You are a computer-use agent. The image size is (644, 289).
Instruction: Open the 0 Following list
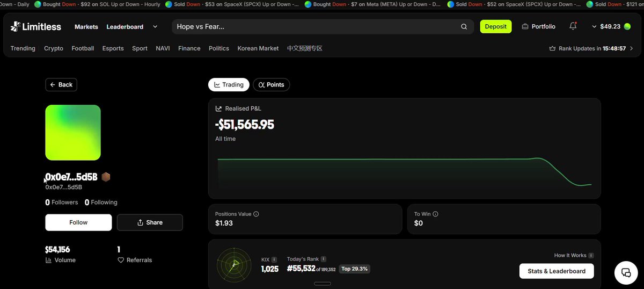click(x=101, y=203)
